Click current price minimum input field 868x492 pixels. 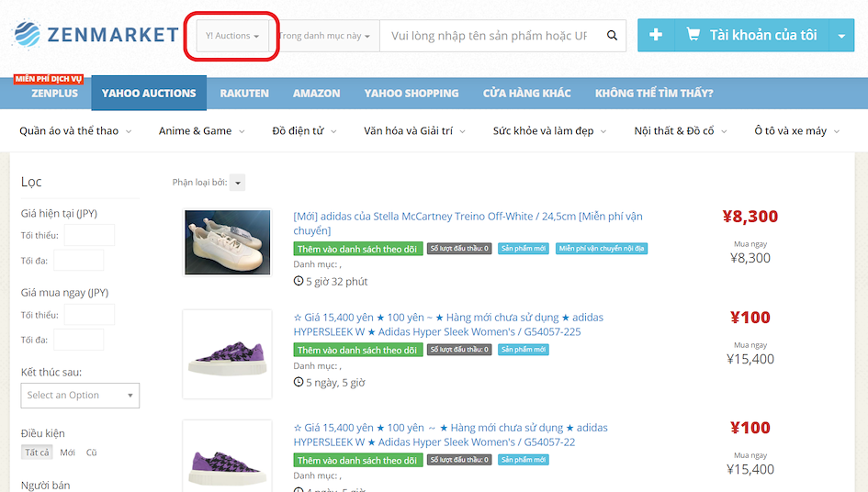[x=89, y=235]
